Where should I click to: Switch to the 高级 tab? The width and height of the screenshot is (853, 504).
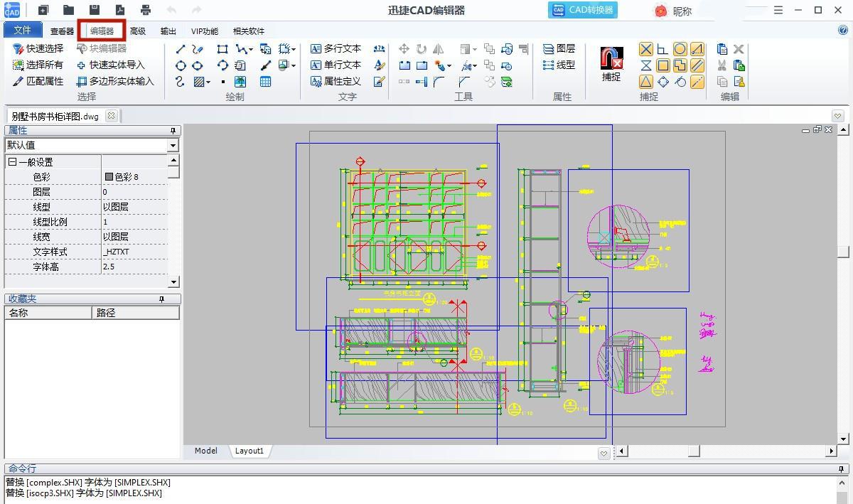coord(138,31)
